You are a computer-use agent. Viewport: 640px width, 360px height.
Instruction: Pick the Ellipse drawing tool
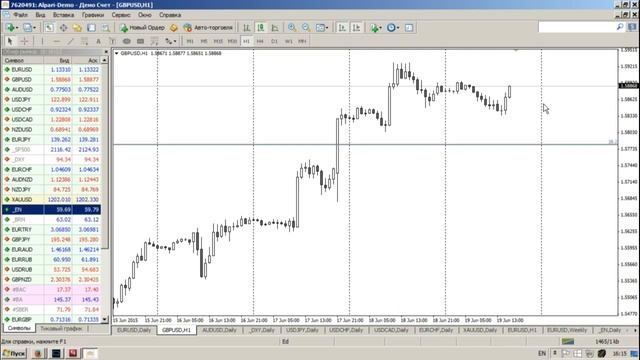(x=127, y=41)
